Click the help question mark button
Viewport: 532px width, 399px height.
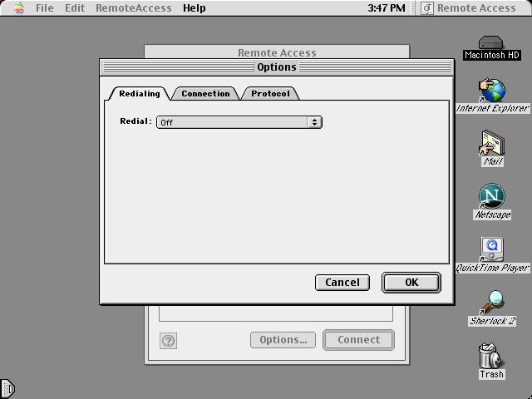coord(168,340)
